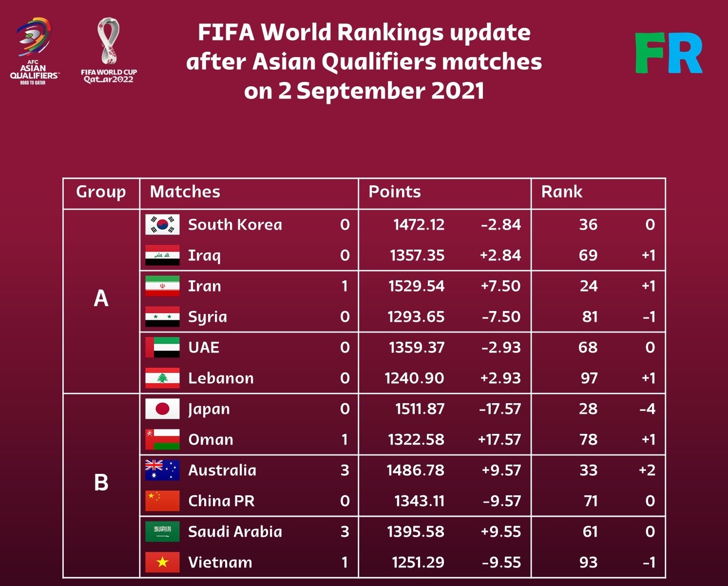Click the FIFA World Rankings update title
The image size is (728, 586).
[364, 61]
